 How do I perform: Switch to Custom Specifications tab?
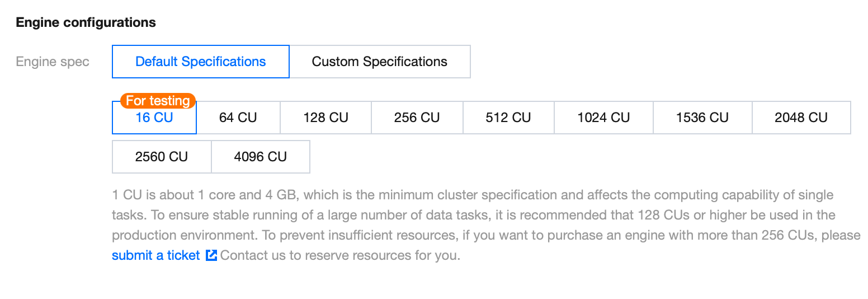(380, 62)
